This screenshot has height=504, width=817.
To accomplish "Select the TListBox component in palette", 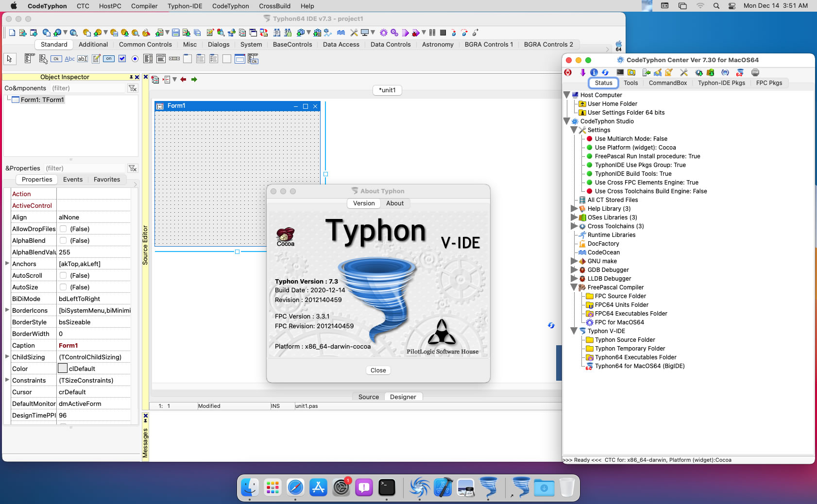I will point(148,59).
